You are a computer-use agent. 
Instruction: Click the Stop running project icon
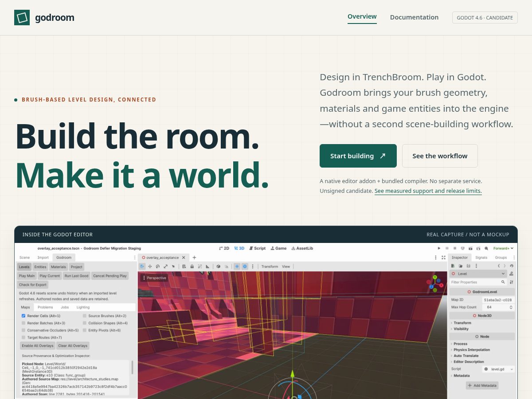(x=455, y=248)
